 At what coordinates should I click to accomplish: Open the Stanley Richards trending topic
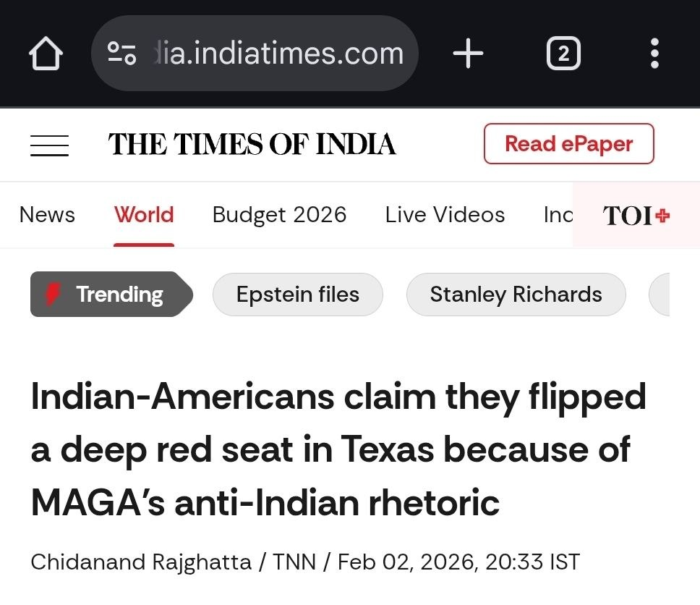tap(516, 295)
